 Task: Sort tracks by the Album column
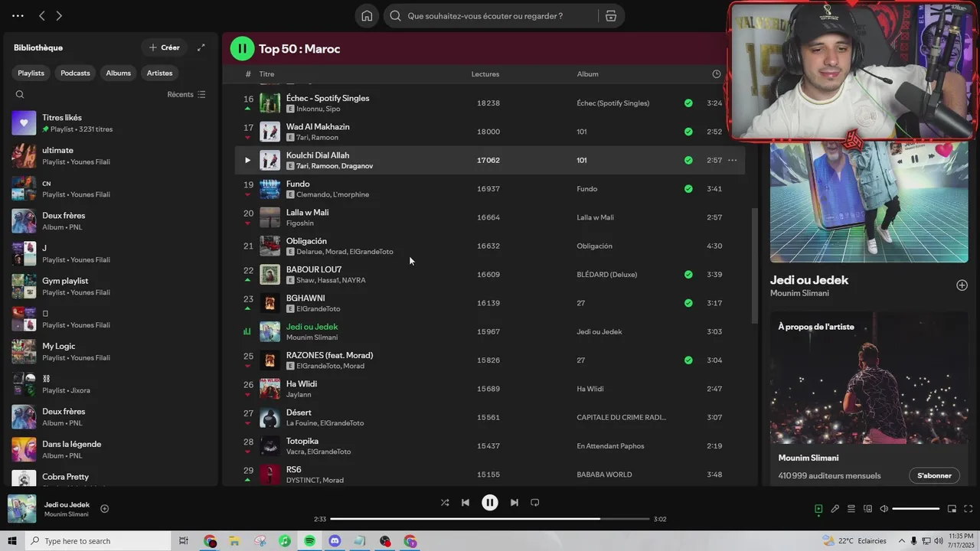[588, 74]
